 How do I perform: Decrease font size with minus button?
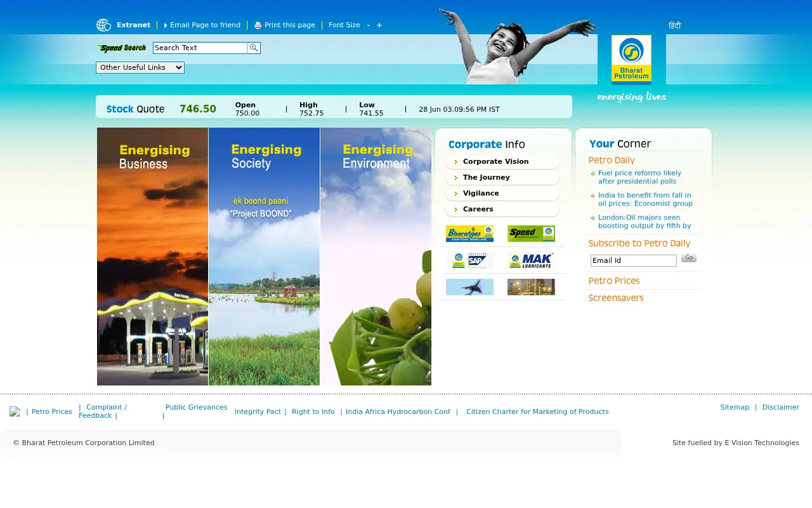(x=369, y=25)
